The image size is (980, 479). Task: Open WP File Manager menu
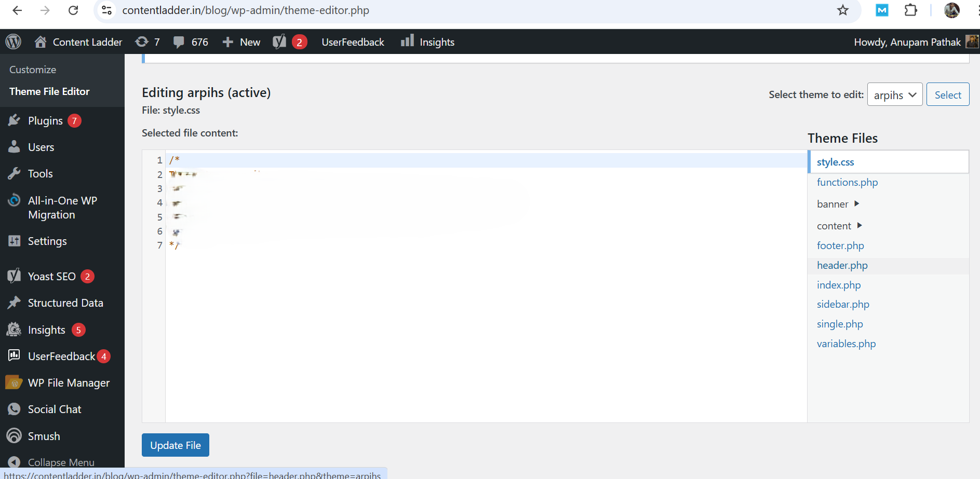69,383
